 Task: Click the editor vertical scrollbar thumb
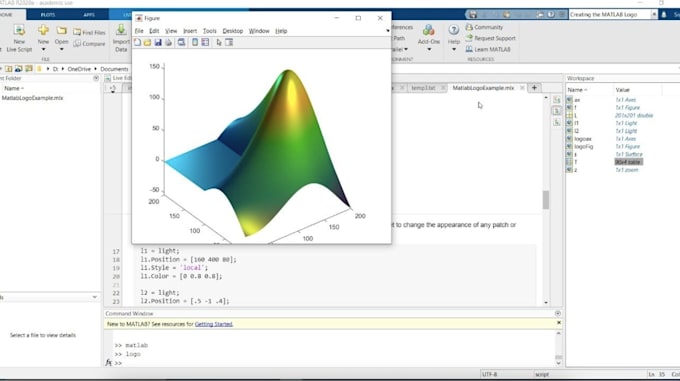click(x=546, y=200)
